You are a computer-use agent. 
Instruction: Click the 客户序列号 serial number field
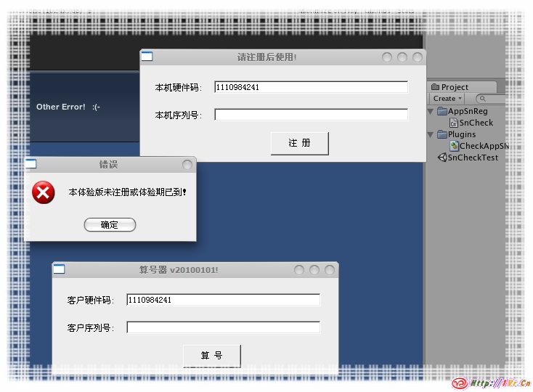point(223,327)
